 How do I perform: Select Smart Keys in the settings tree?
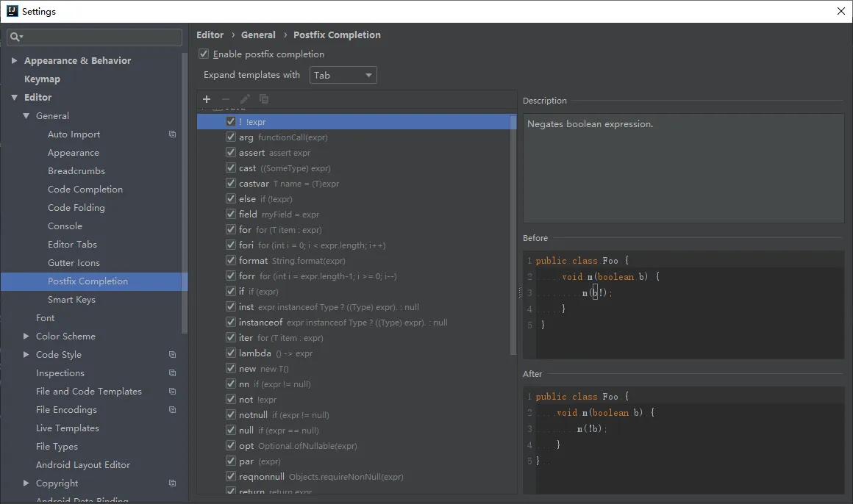tap(71, 300)
